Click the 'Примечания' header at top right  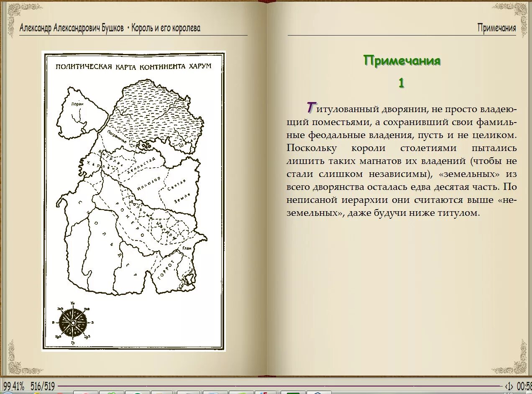496,28
